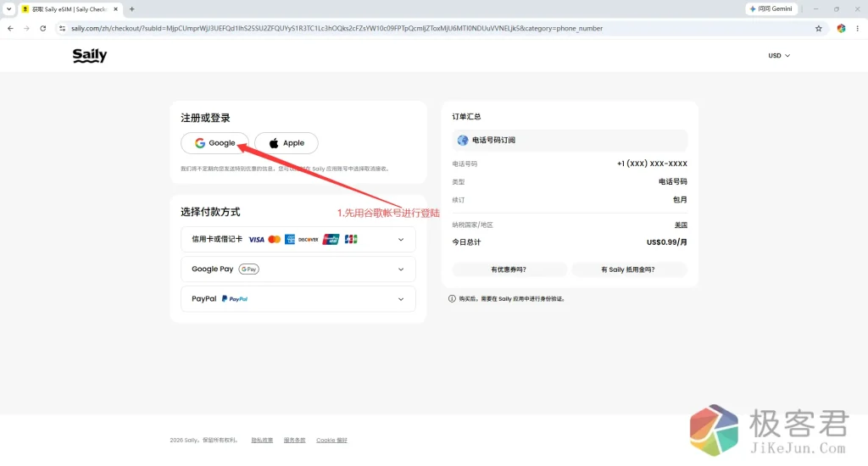Image resolution: width=868 pixels, height=466 pixels.
Task: Click the Mastercard icon
Action: pos(274,240)
